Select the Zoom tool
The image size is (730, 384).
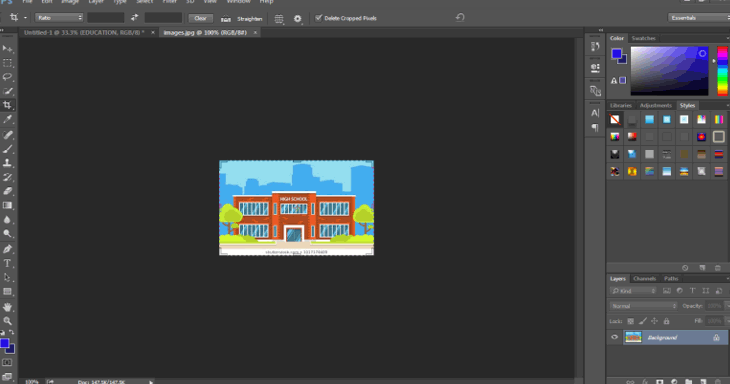pyautogui.click(x=7, y=321)
